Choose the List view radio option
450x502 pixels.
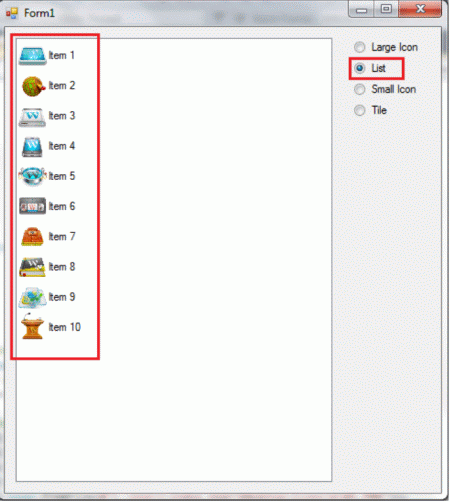pyautogui.click(x=359, y=68)
